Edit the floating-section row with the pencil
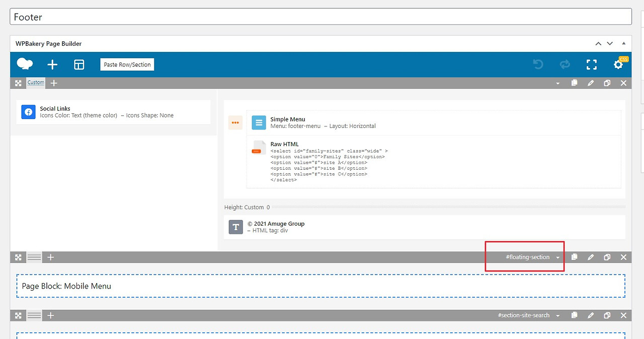Screen dimensions: 644x339 591,257
